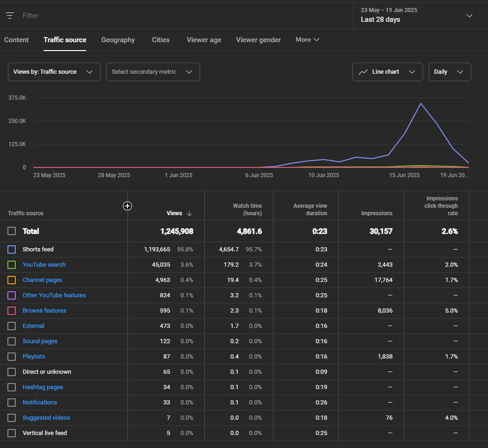Open the Line chart type dropdown

pyautogui.click(x=387, y=72)
